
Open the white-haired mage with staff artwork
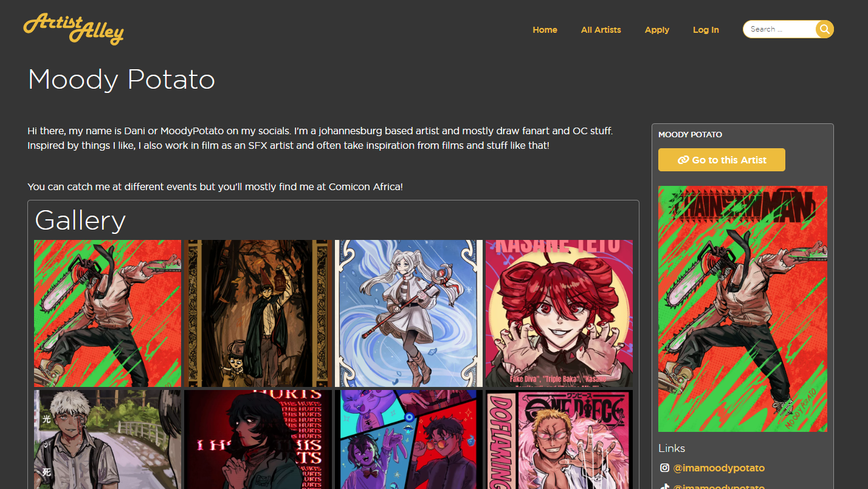tap(408, 313)
